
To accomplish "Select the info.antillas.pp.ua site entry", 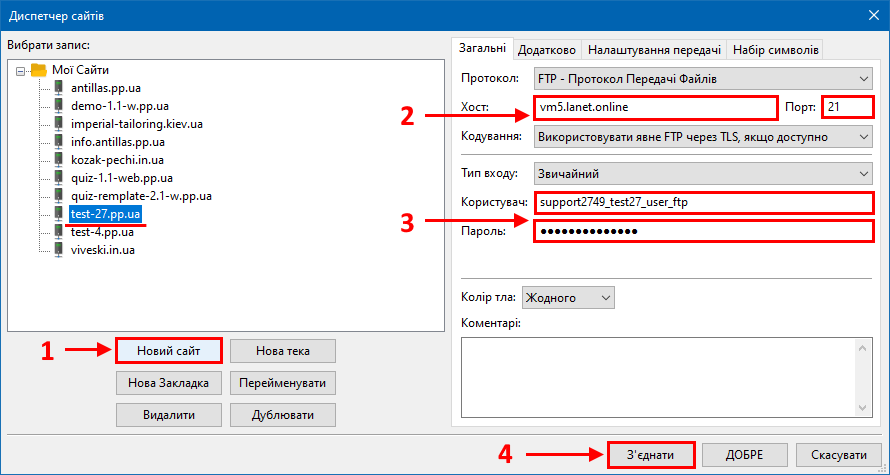I will coord(117,142).
